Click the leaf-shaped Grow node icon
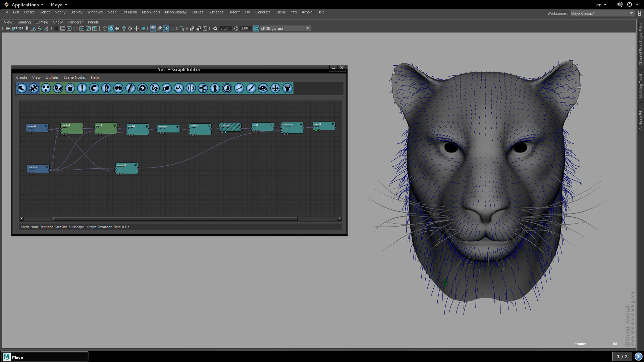Screen dimensions: 644x362 58,88
